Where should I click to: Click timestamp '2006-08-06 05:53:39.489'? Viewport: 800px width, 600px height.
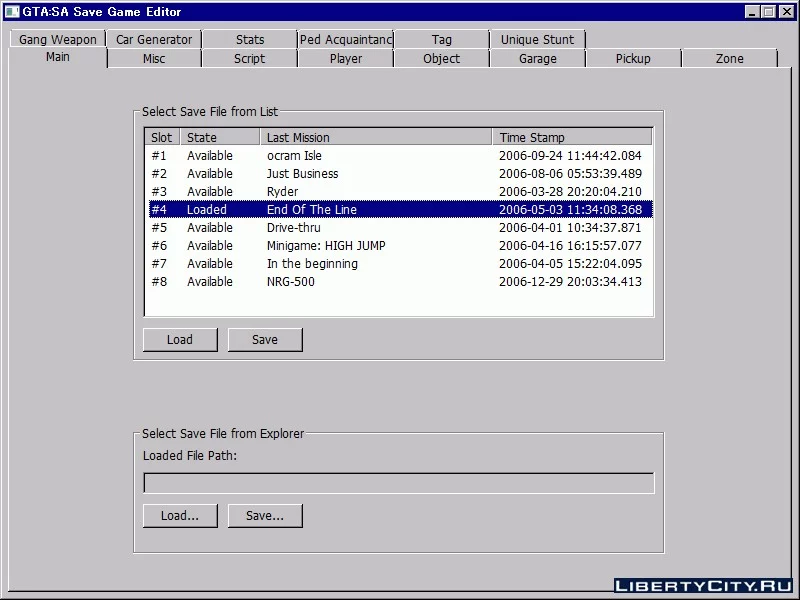point(570,173)
